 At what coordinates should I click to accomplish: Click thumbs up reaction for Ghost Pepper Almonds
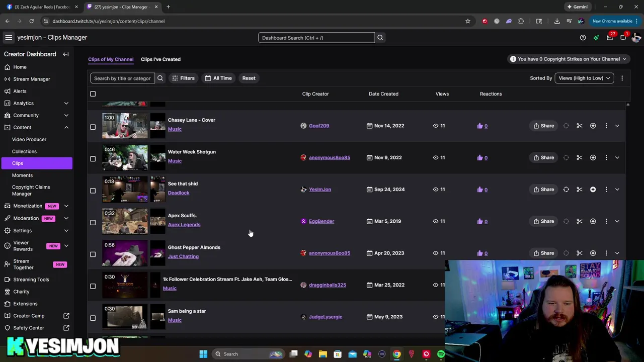tap(480, 253)
